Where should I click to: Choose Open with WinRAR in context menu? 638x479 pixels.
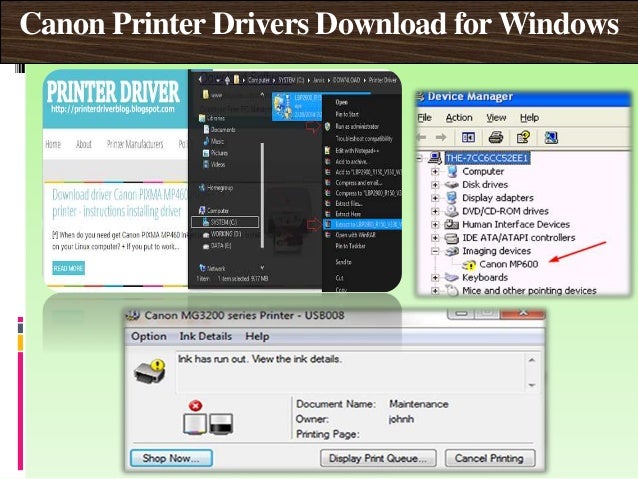pos(355,235)
